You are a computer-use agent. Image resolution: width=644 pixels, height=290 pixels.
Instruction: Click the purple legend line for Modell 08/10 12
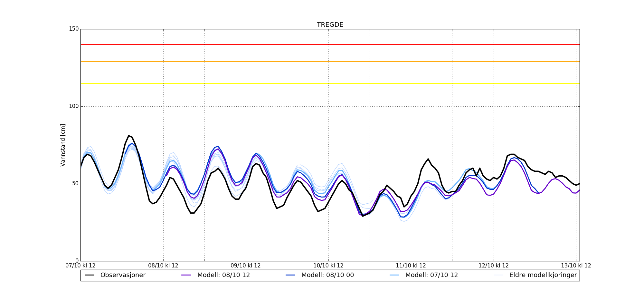point(186,275)
